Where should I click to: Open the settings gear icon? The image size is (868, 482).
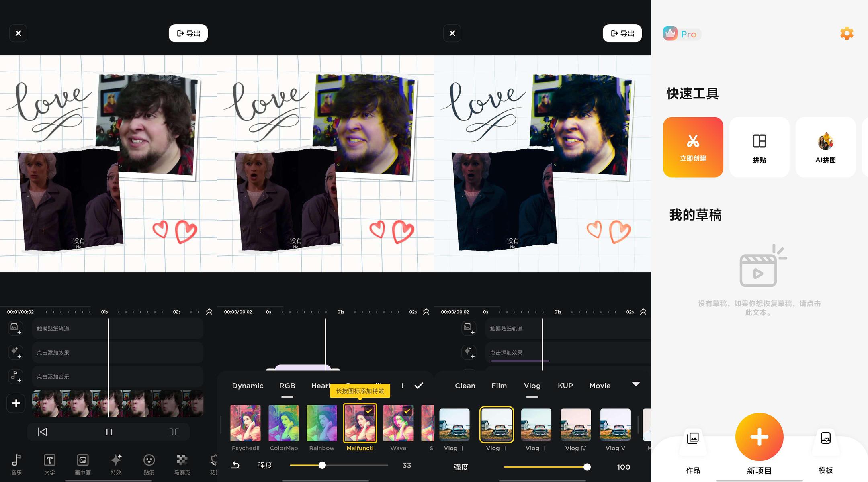pos(847,33)
